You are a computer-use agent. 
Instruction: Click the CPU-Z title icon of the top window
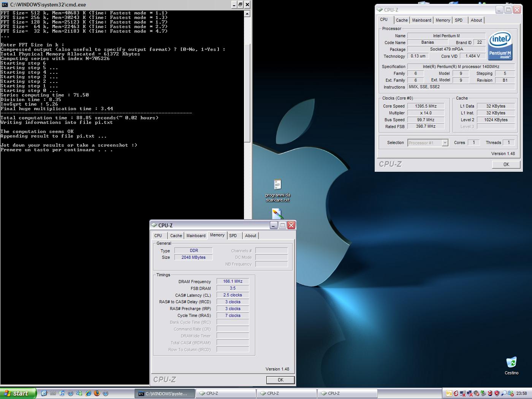[380, 10]
